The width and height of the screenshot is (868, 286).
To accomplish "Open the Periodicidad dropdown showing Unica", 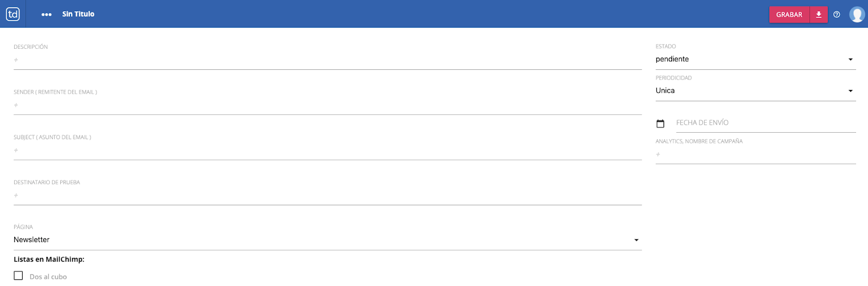I will [755, 90].
